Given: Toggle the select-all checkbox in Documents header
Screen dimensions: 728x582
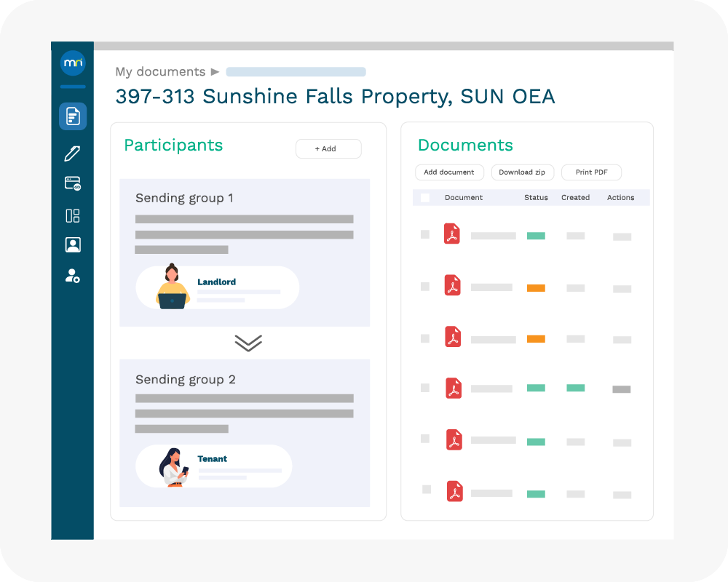Looking at the screenshot, I should tap(425, 198).
